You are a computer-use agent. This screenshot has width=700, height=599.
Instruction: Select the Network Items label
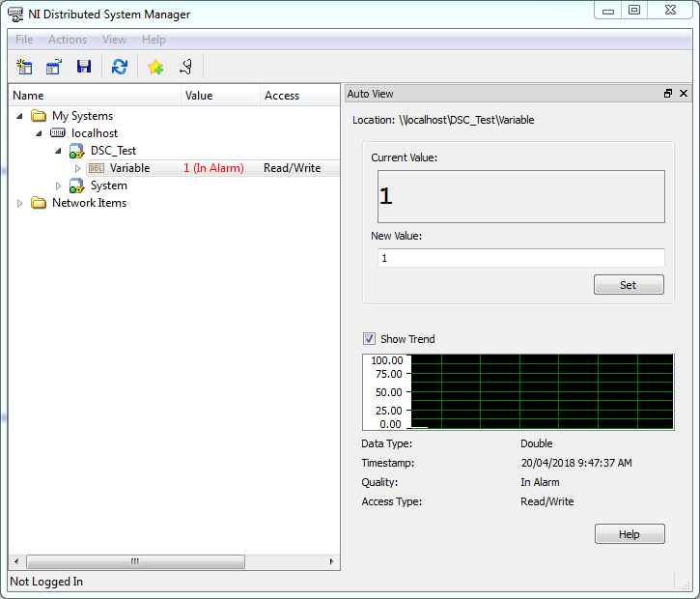[x=89, y=203]
